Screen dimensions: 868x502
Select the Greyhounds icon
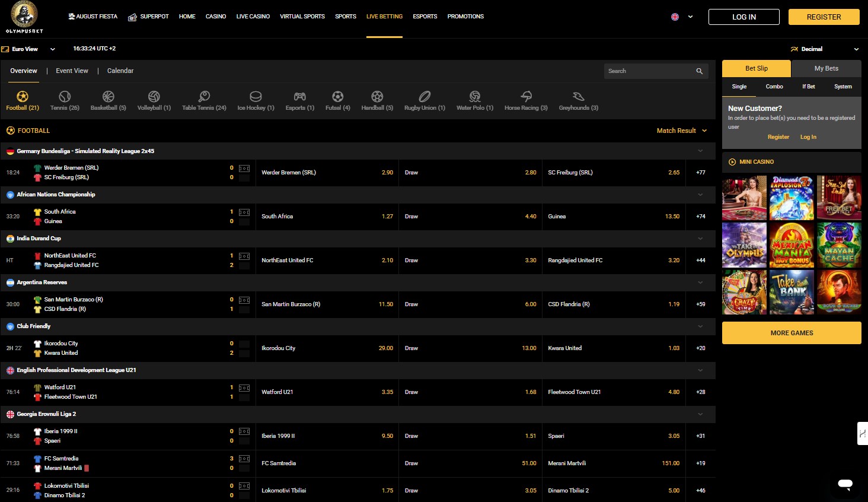[x=579, y=97]
